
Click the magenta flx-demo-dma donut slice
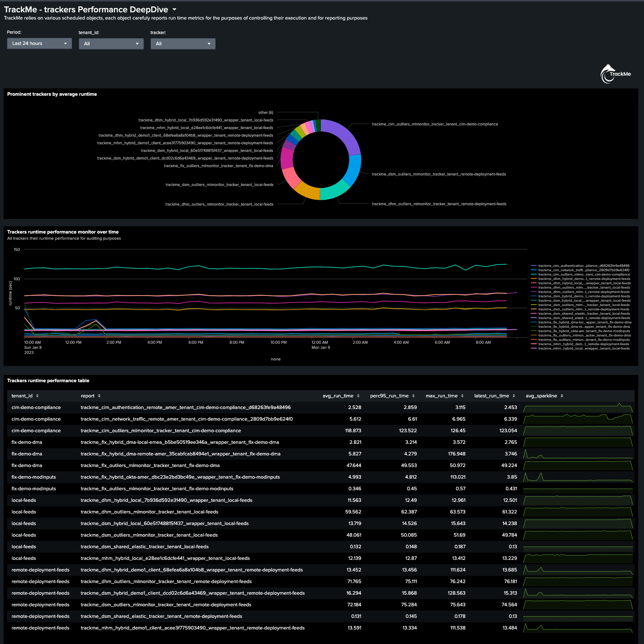(287, 158)
